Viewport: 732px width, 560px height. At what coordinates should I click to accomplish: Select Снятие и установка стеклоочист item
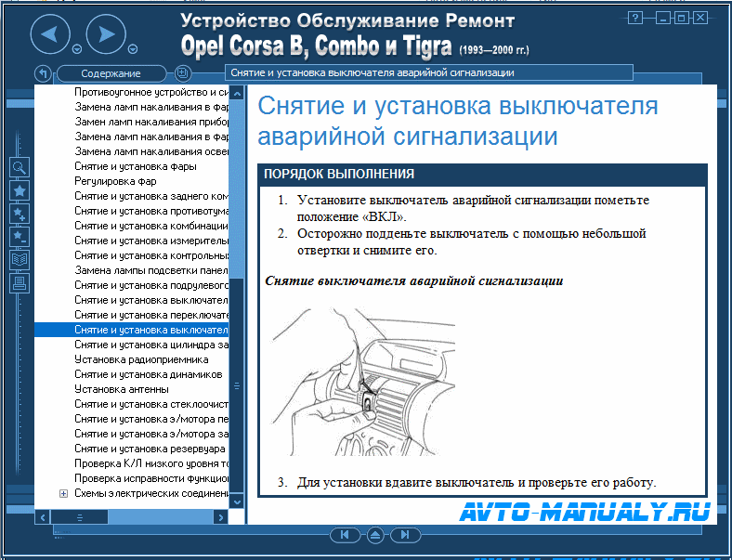(151, 404)
